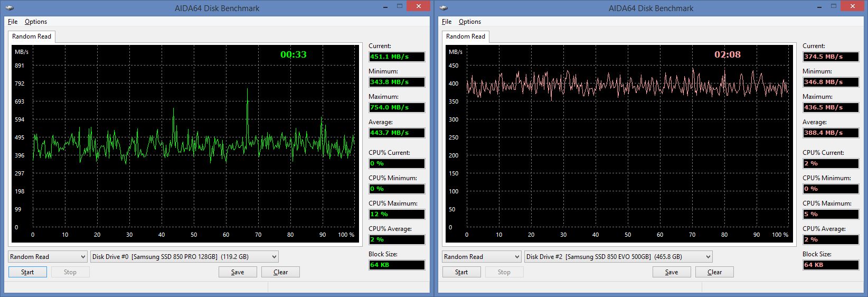Click the 5 % CPU maximum value
Image resolution: width=868 pixels, height=297 pixels.
coord(831,214)
